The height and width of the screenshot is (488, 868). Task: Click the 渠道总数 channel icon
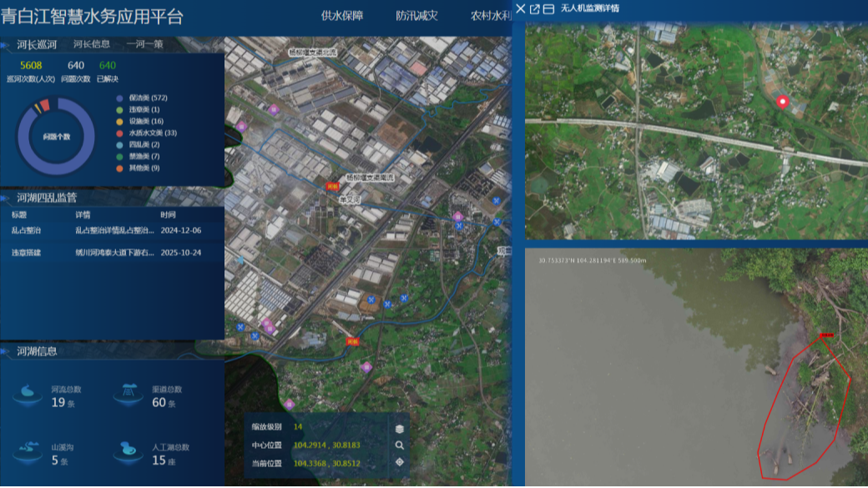(129, 394)
